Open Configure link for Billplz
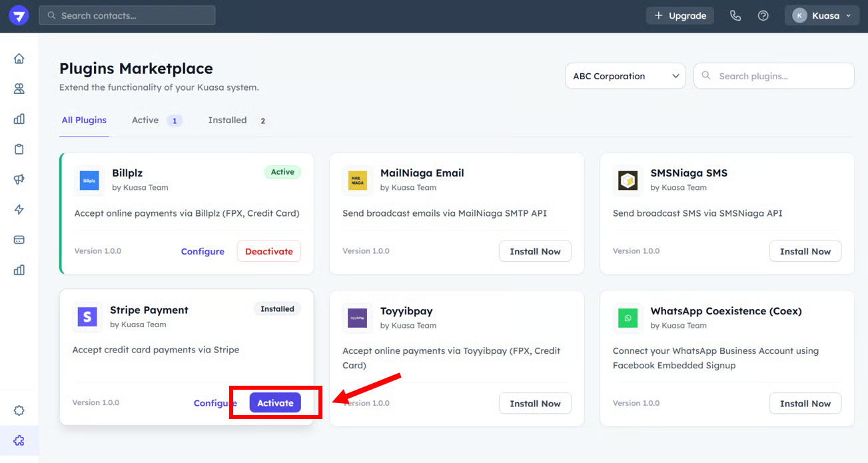This screenshot has width=868, height=463. (203, 251)
